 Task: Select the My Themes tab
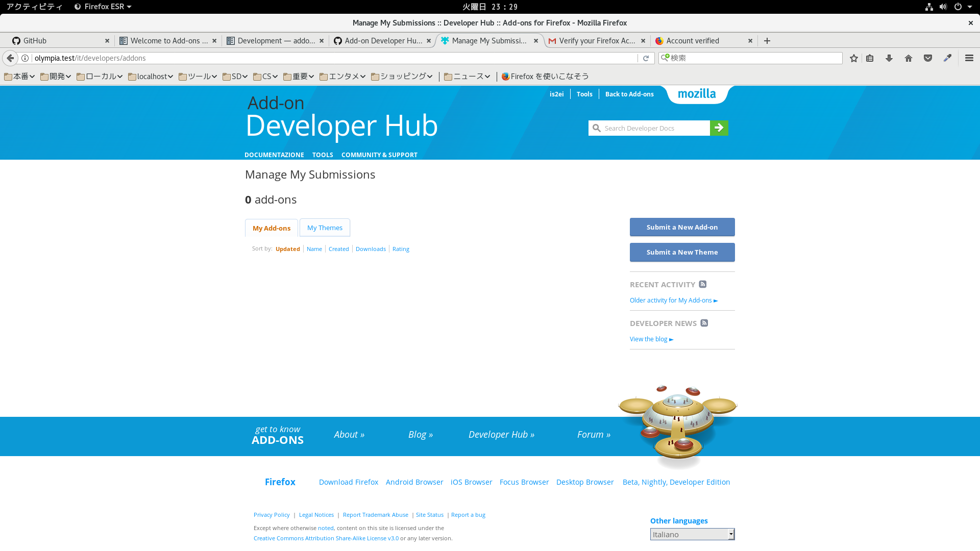tap(325, 228)
